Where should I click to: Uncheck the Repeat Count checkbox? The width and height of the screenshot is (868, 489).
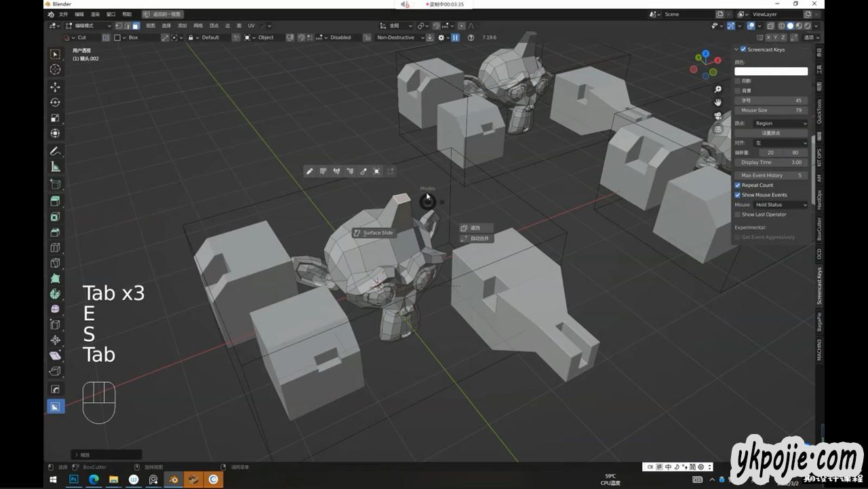(x=738, y=185)
